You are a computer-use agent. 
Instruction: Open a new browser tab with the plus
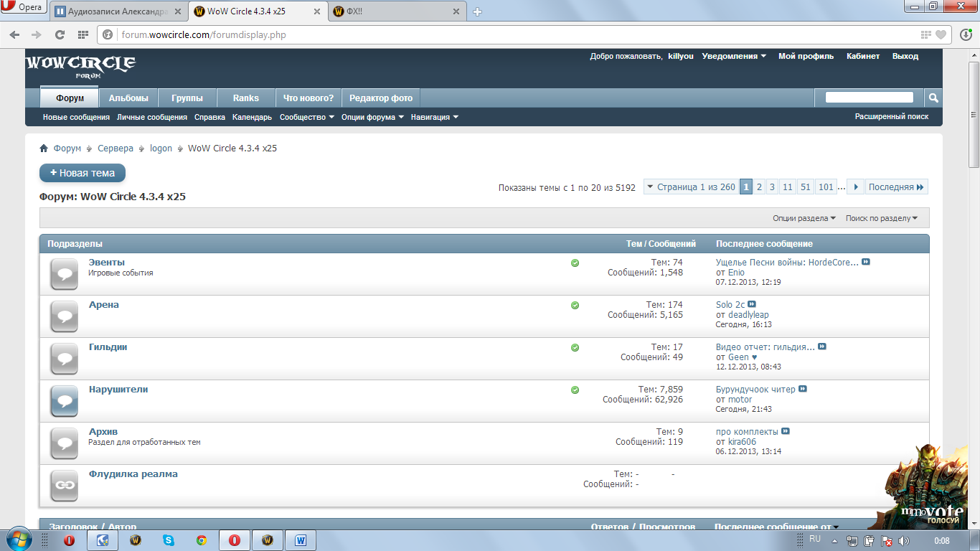click(478, 11)
